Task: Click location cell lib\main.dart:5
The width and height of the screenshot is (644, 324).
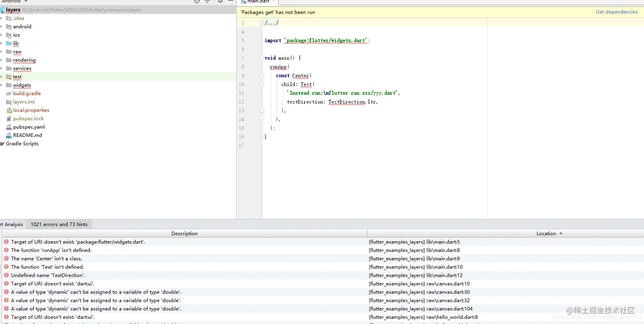Action: [414, 242]
